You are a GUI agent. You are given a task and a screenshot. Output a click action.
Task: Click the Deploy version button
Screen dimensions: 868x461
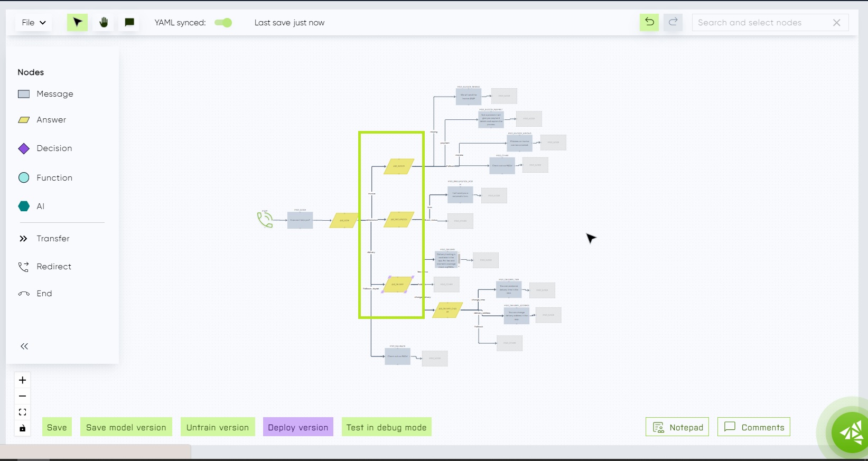(x=298, y=427)
